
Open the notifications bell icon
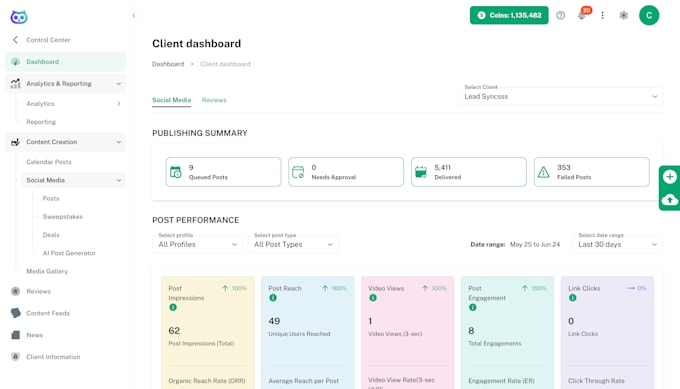pos(582,16)
